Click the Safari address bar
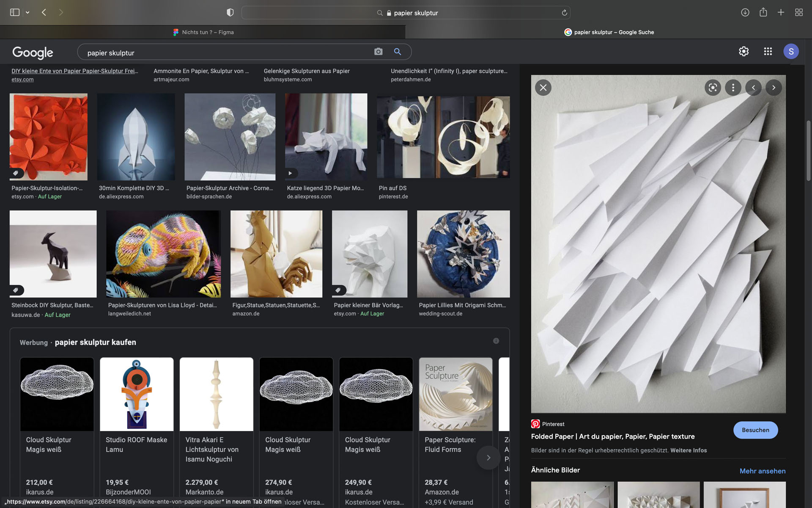 point(406,13)
